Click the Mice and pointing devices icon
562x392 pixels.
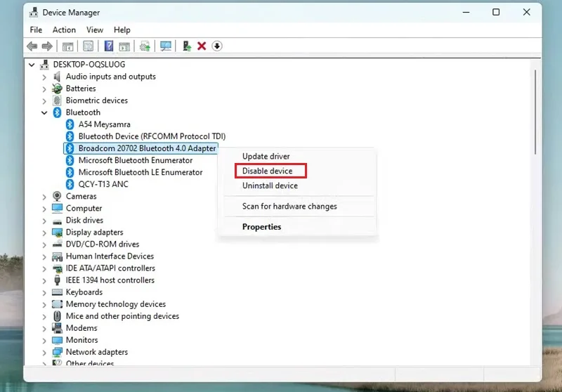(57, 316)
